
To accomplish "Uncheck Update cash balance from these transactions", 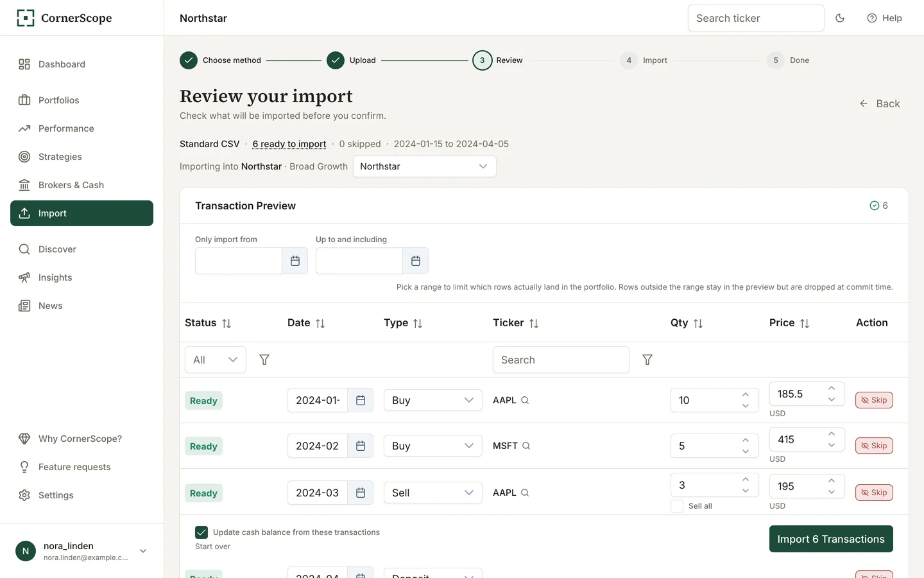I will [x=201, y=532].
